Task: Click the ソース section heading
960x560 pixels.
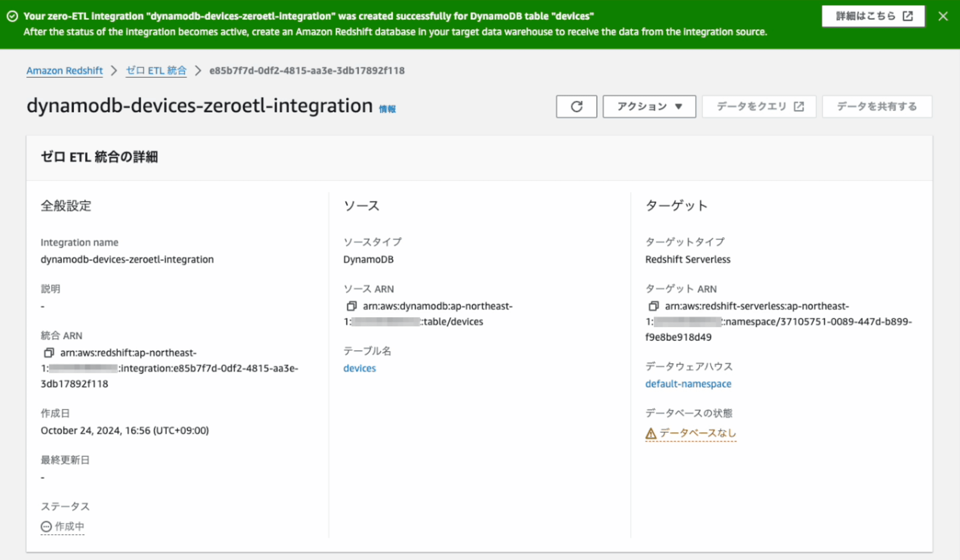Action: [361, 206]
